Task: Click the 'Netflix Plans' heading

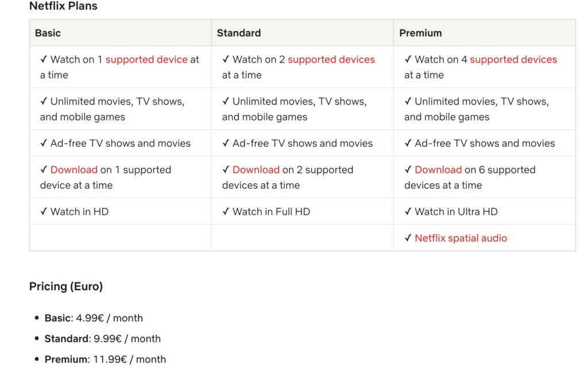Action: pyautogui.click(x=64, y=6)
